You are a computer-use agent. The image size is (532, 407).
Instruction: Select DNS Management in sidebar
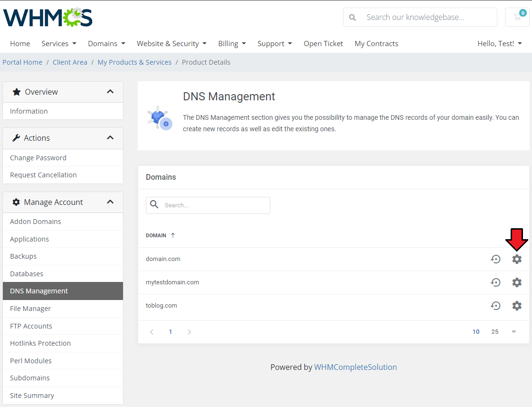coord(63,291)
